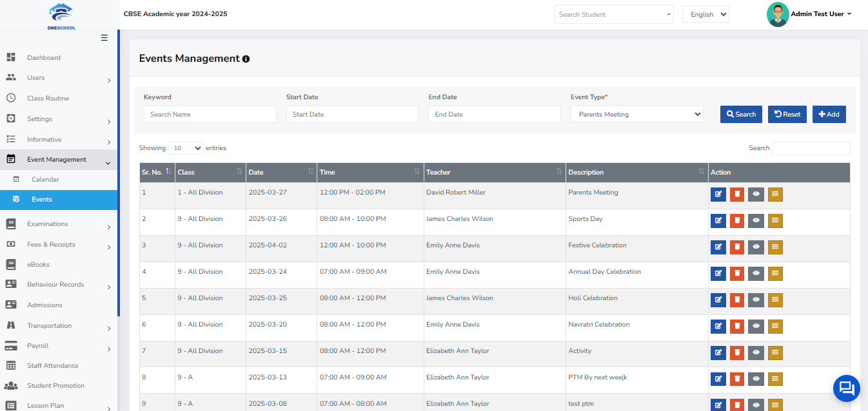
Task: Delete the Holi Celebration event
Action: point(736,300)
